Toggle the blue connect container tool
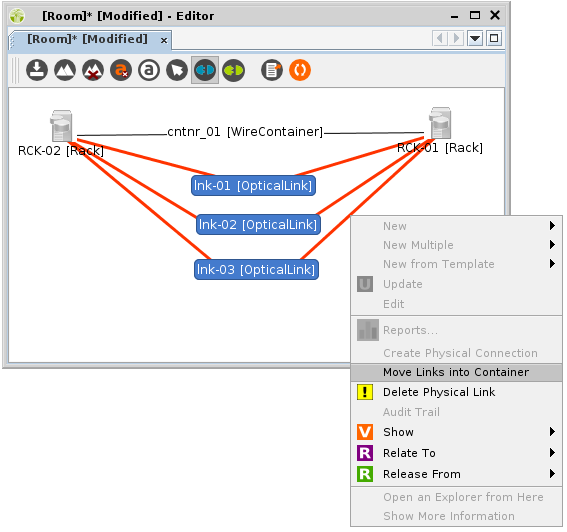Image resolution: width=567 pixels, height=532 pixels. [x=205, y=70]
